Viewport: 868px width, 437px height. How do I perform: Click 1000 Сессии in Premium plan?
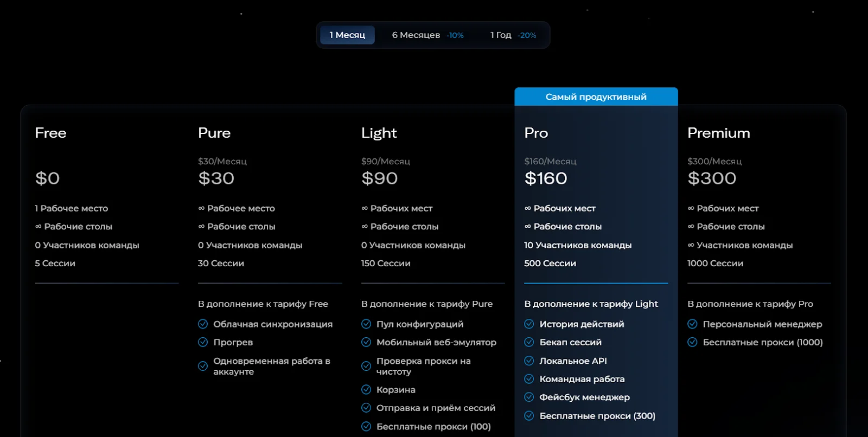pos(716,264)
